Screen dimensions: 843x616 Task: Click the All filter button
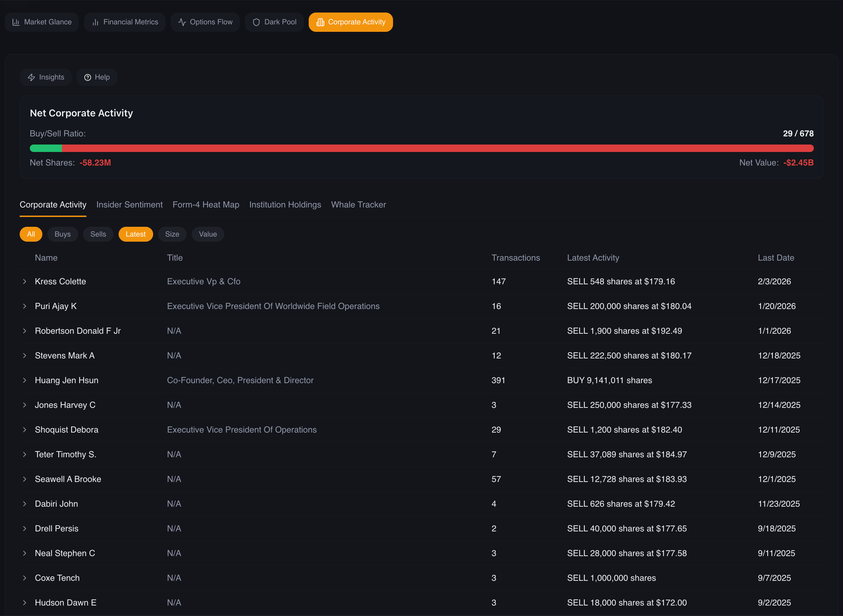(x=30, y=234)
